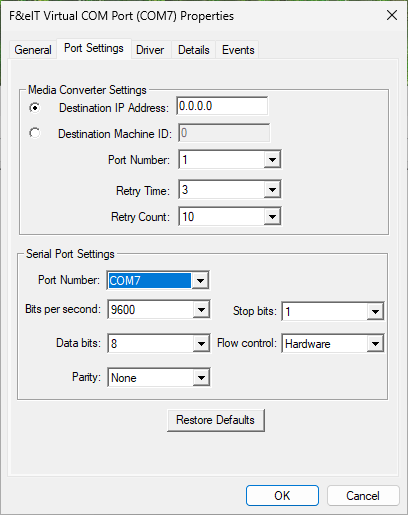This screenshot has width=408, height=515.
Task: Expand the Bits per second dropdown
Action: pos(159,310)
